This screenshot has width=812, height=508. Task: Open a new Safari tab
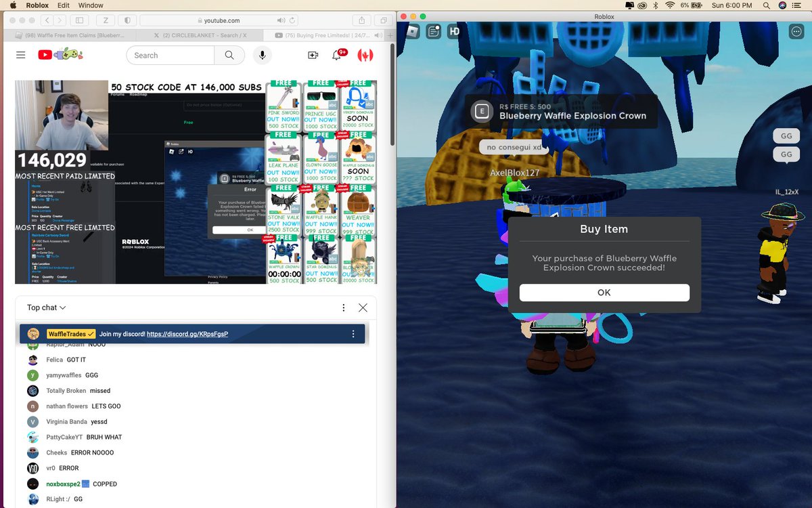[389, 35]
